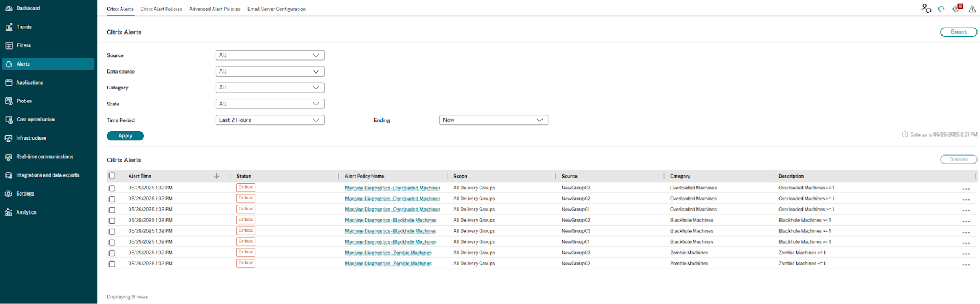Open Cost optimization in sidebar
980x304 pixels.
[x=9, y=120]
